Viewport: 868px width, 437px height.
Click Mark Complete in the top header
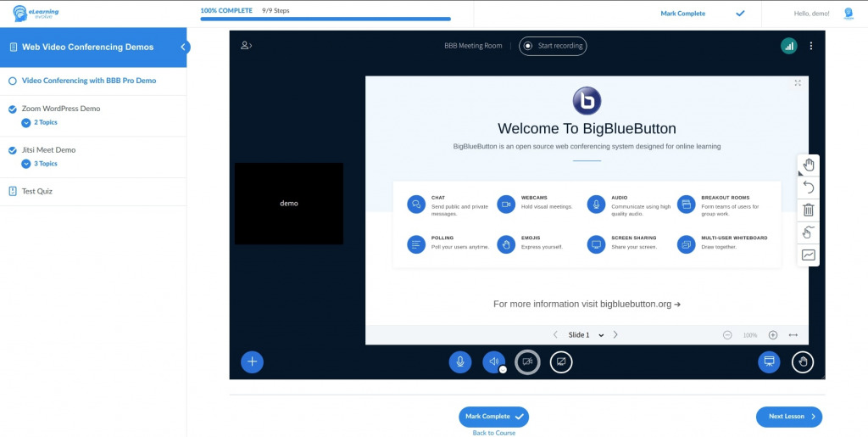click(682, 14)
